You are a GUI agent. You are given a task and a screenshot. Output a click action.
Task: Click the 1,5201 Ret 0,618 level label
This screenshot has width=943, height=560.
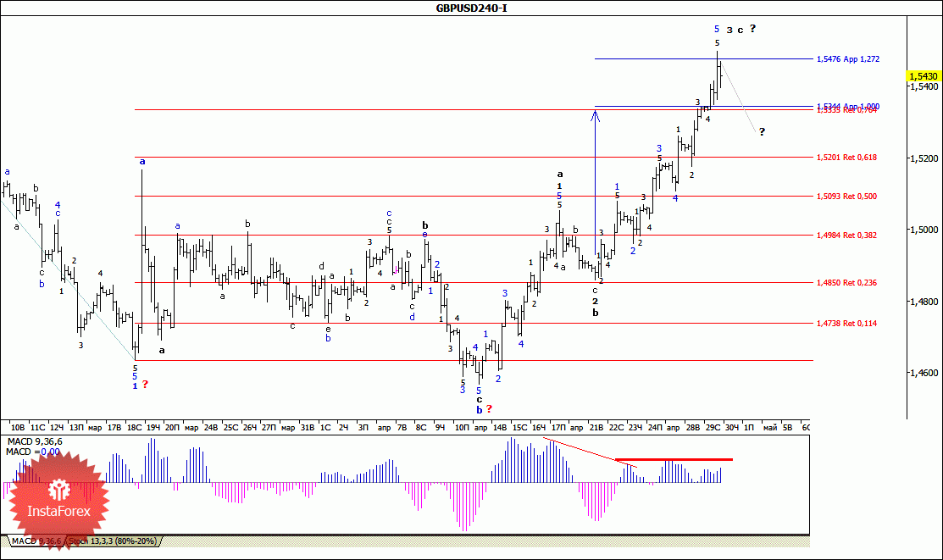(x=846, y=157)
